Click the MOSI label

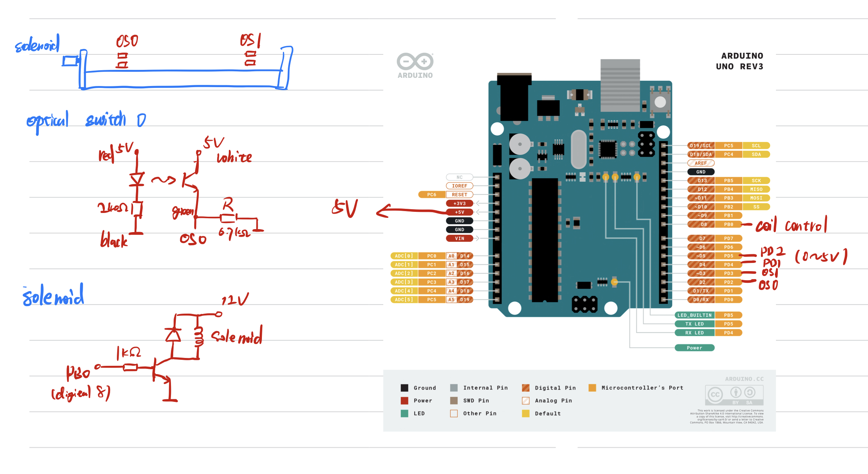click(x=756, y=198)
